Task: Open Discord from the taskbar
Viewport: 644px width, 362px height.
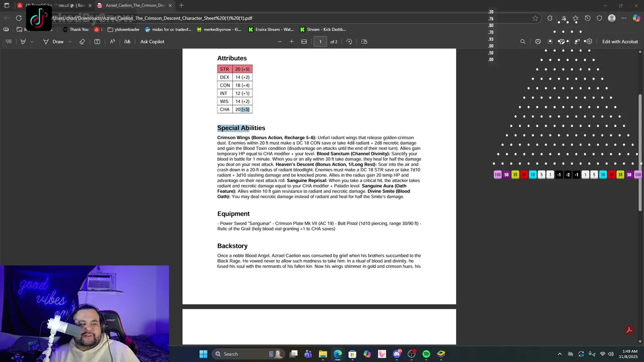Action: 396,354
